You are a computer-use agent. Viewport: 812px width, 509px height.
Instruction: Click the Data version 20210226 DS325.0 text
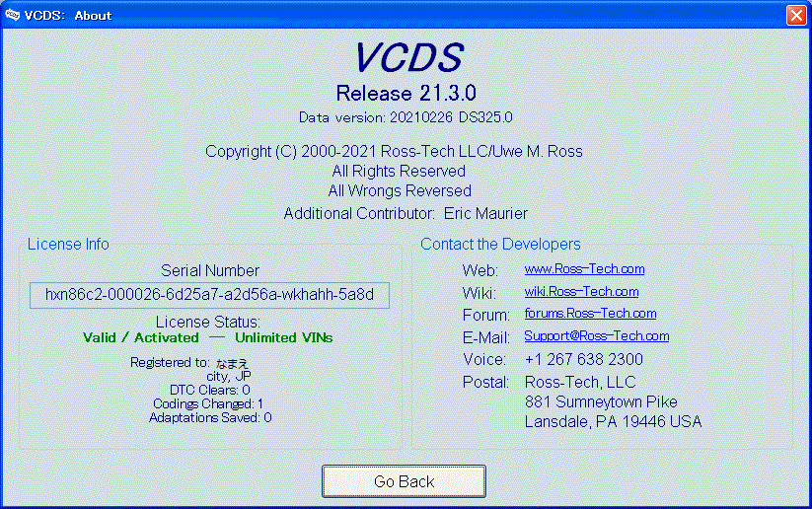(x=406, y=117)
